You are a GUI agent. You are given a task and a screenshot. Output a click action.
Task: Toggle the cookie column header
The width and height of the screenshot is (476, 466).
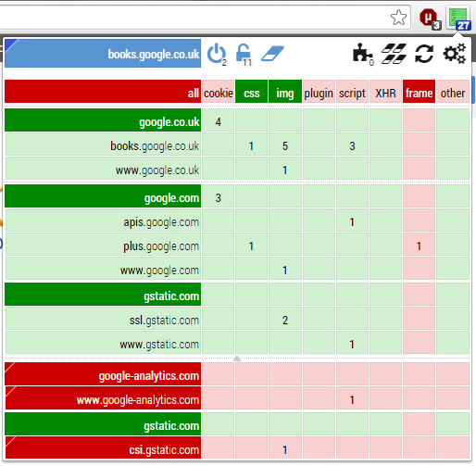pyautogui.click(x=219, y=92)
